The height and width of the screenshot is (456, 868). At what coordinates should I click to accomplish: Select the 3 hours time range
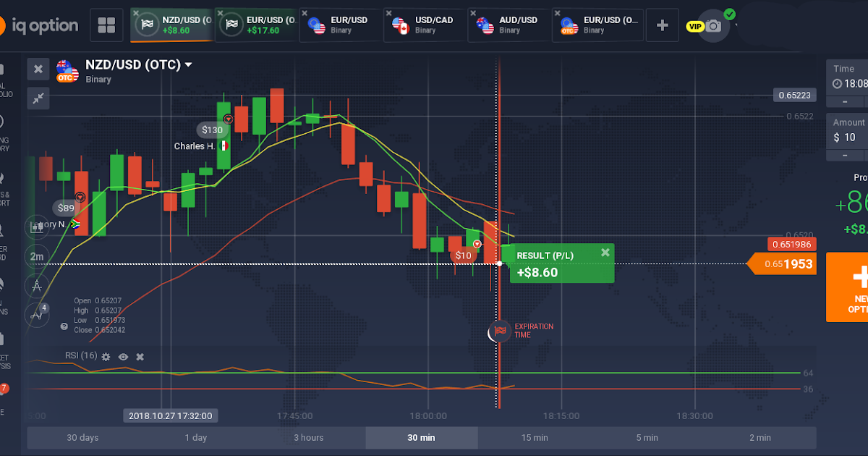[x=309, y=438]
